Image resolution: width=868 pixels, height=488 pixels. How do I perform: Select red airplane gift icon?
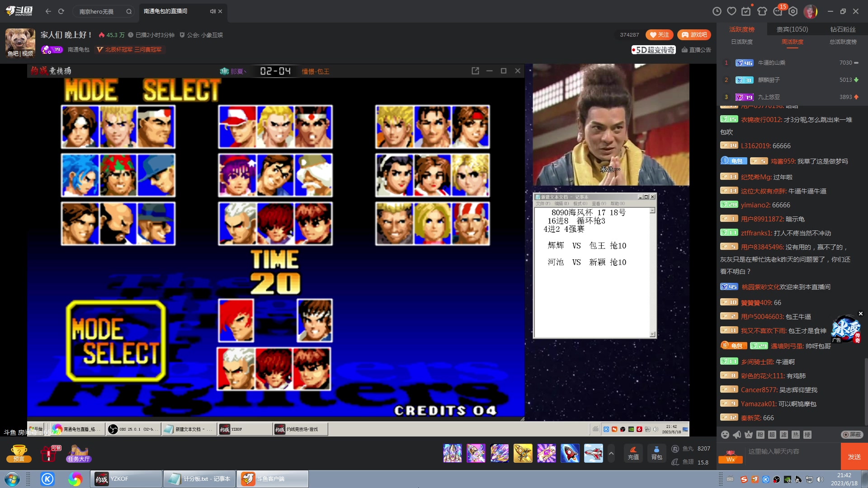click(x=594, y=453)
